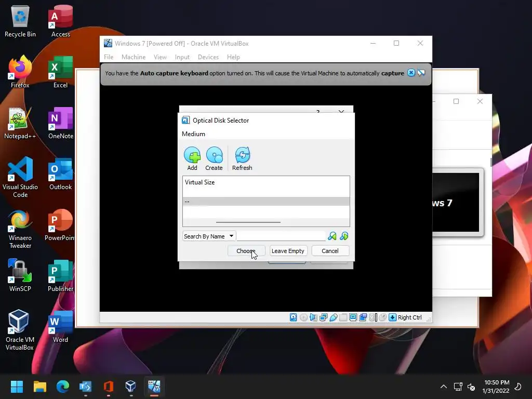Click the recording status bar icon

click(x=363, y=317)
